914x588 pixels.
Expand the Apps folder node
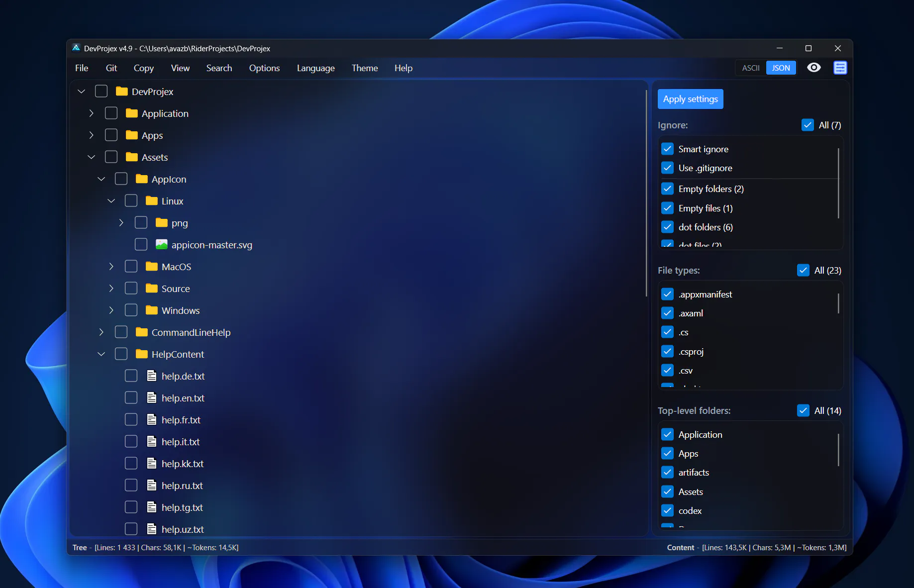point(91,135)
